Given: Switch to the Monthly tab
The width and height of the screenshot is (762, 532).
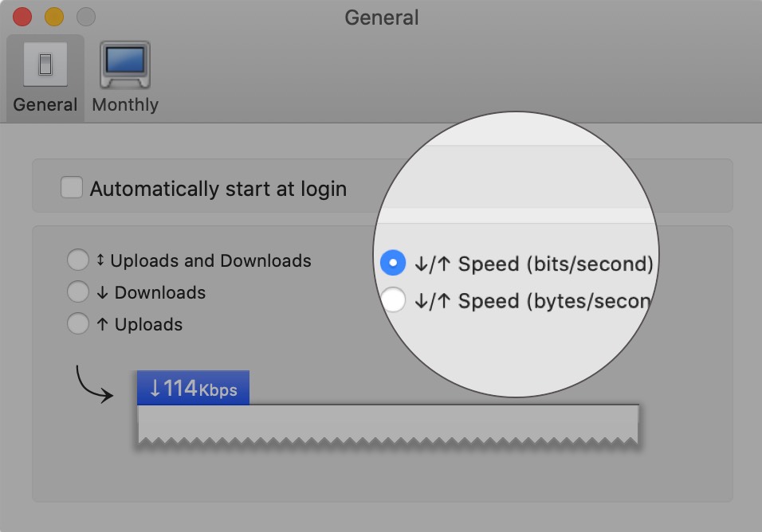Looking at the screenshot, I should 124,77.
